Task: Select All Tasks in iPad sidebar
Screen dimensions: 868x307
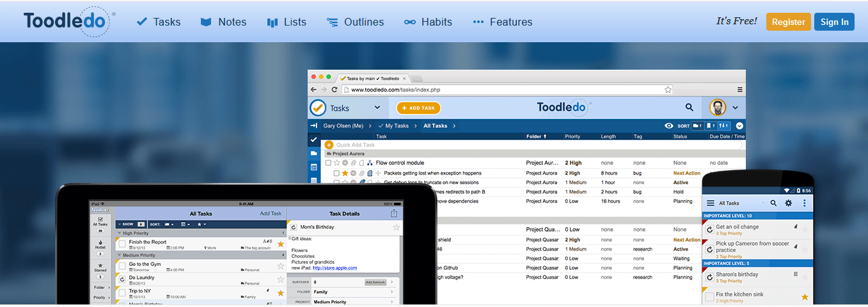Action: point(100,224)
